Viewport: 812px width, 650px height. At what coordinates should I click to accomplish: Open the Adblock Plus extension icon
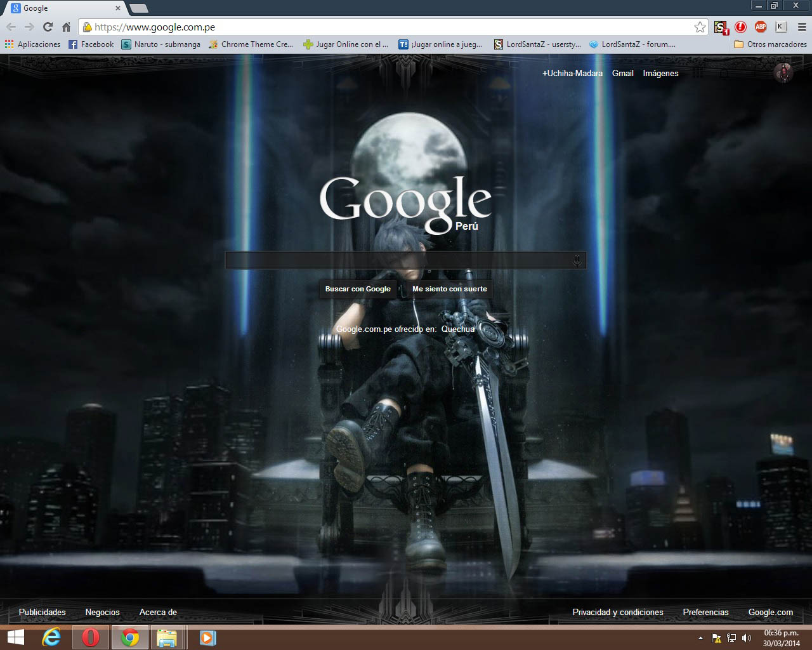pyautogui.click(x=760, y=29)
